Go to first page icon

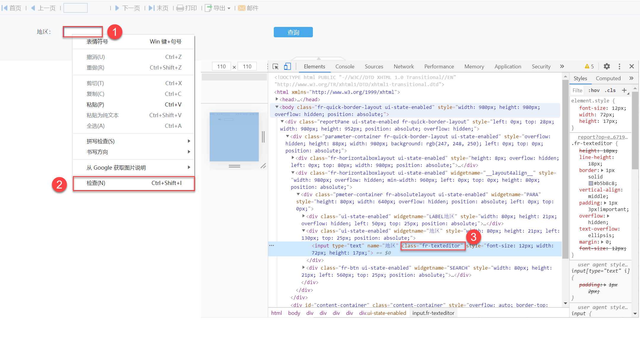click(x=5, y=8)
